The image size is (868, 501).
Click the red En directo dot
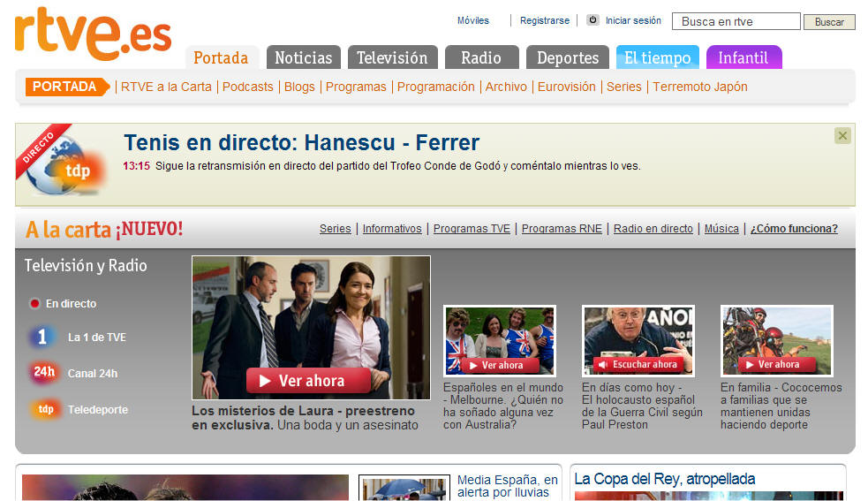click(34, 303)
